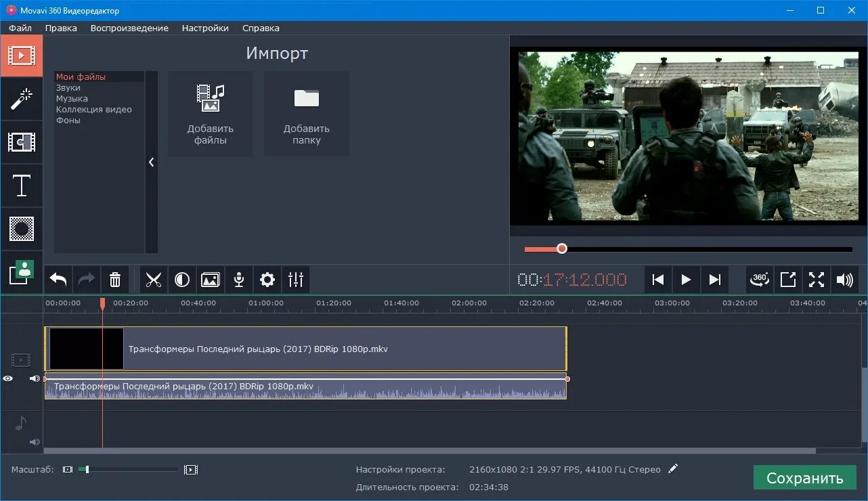Viewport: 868px width, 501px height.
Task: Mute the music audio track
Action: (x=35, y=442)
